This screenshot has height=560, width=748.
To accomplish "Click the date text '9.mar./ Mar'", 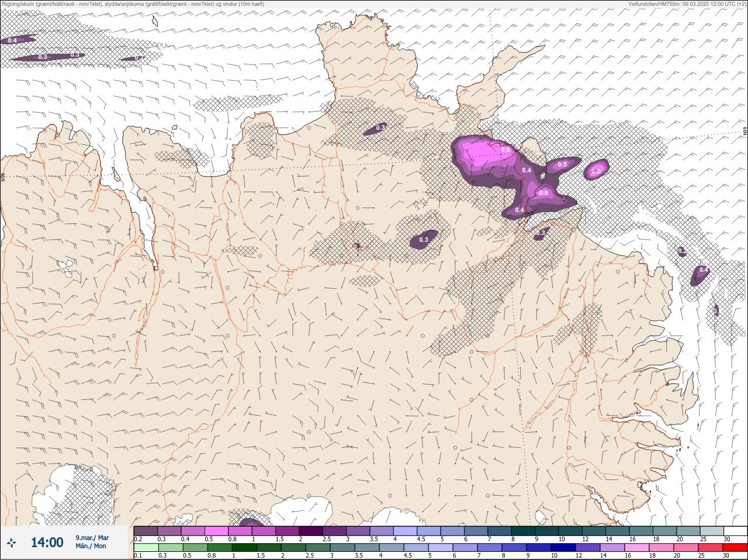I will tap(92, 538).
